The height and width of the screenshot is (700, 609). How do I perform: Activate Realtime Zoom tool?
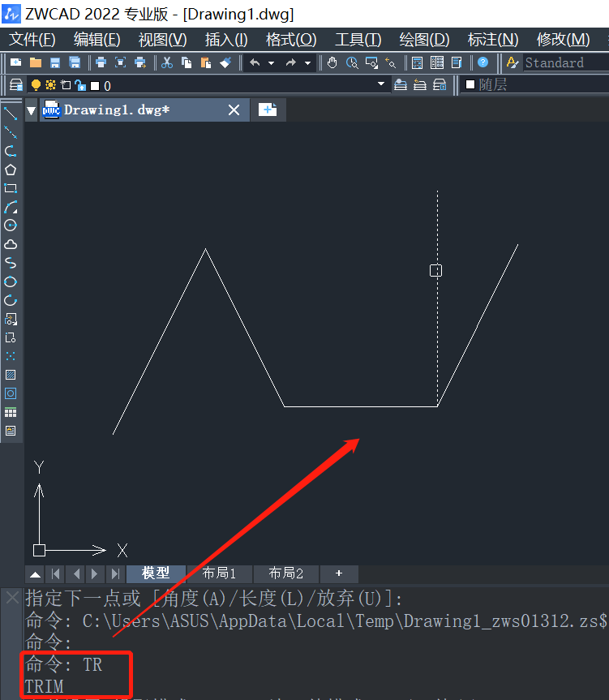352,62
